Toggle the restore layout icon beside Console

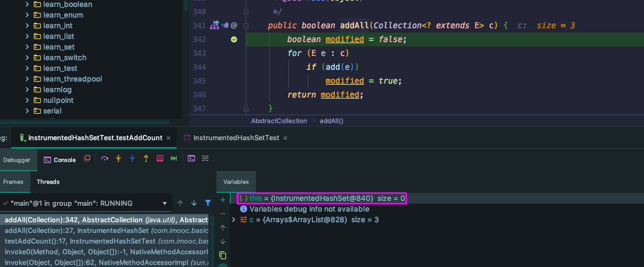pyautogui.click(x=87, y=159)
